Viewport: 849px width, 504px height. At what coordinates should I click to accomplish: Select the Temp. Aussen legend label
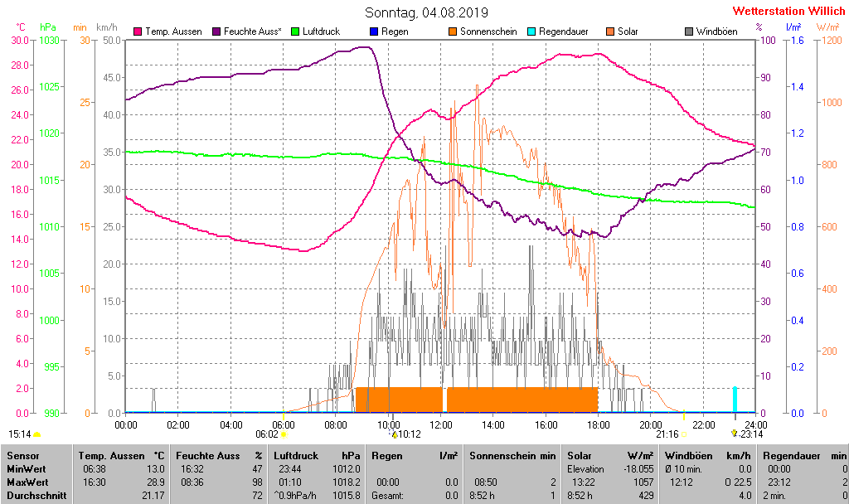click(173, 31)
